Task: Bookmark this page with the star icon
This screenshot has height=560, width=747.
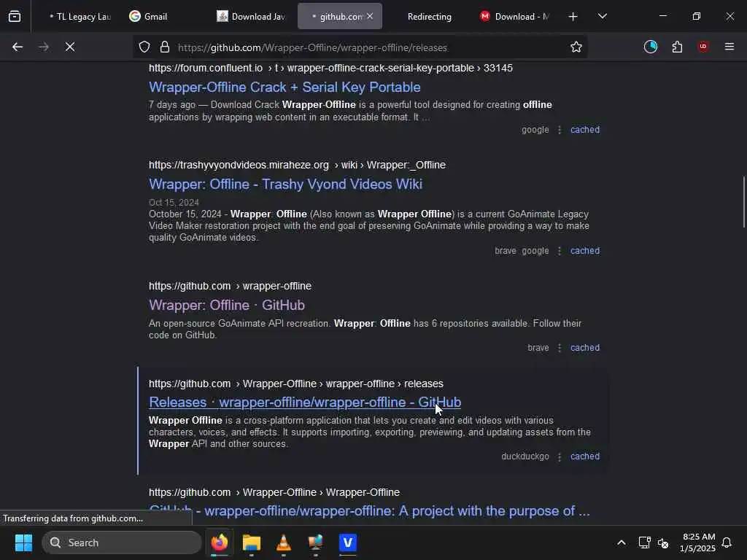Action: tap(576, 47)
